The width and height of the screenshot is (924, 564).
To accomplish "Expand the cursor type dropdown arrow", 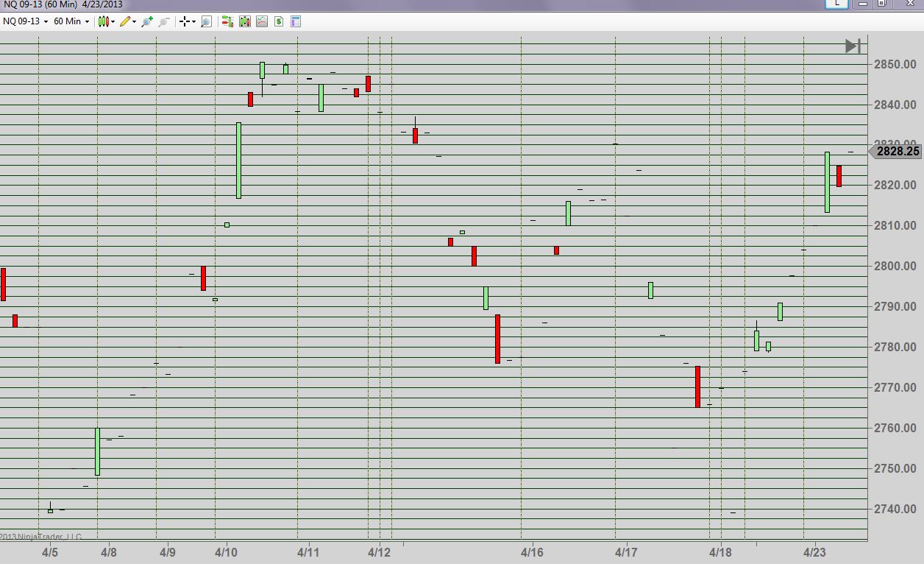I will (193, 21).
